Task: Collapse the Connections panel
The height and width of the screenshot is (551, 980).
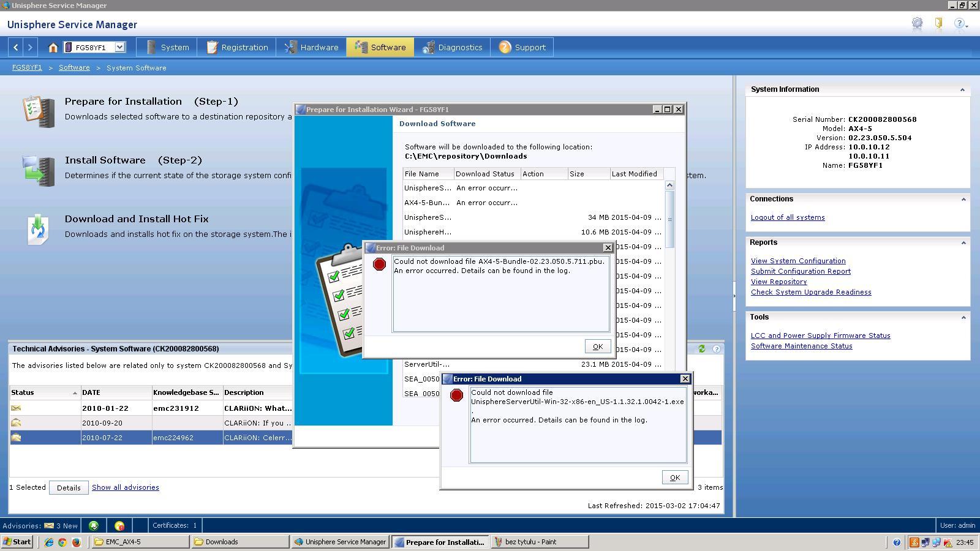Action: (x=963, y=199)
